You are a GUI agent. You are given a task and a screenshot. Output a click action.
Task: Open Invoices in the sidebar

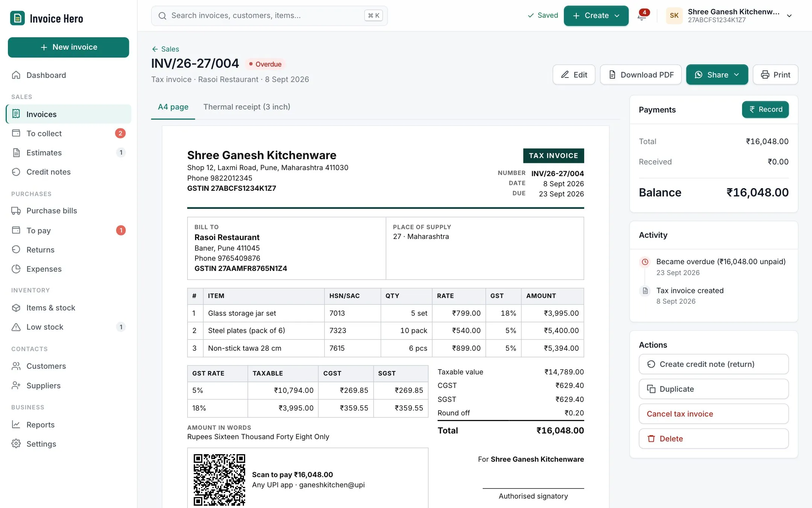click(68, 114)
